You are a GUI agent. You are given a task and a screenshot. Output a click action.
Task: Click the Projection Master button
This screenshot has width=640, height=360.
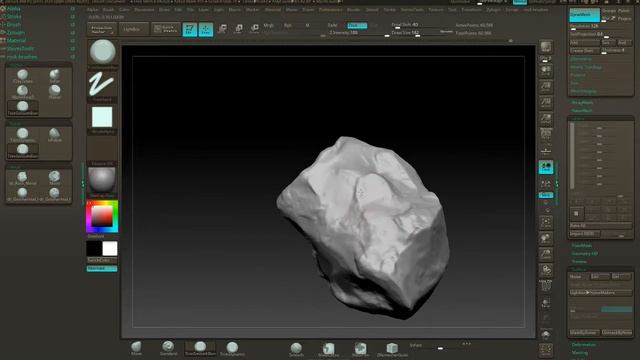[102, 29]
